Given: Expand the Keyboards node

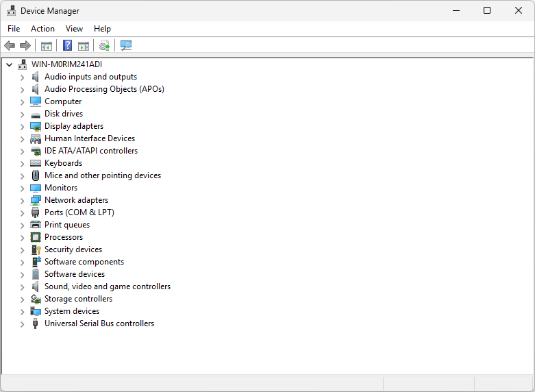Looking at the screenshot, I should [22, 164].
